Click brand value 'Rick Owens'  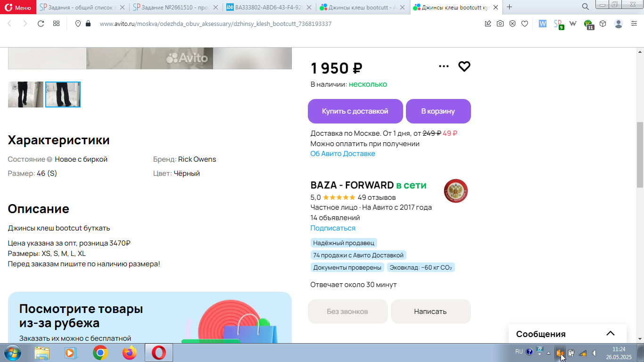[x=197, y=159]
